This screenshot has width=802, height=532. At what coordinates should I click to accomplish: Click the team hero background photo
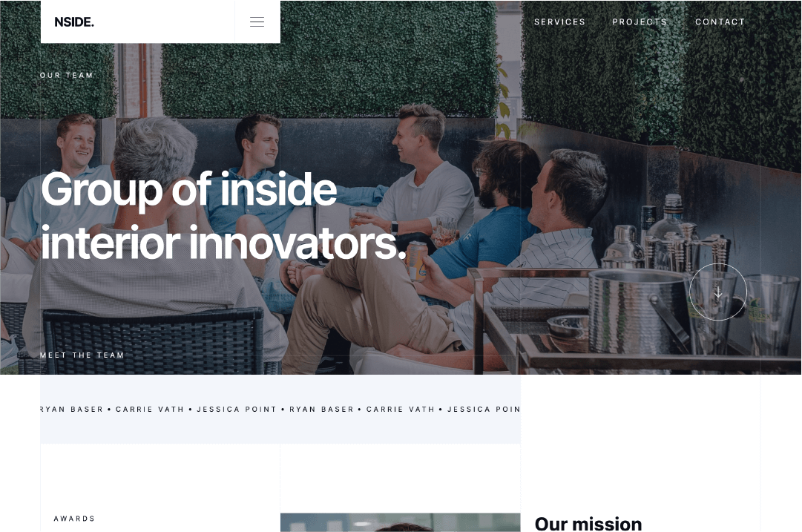[x=614, y=154]
